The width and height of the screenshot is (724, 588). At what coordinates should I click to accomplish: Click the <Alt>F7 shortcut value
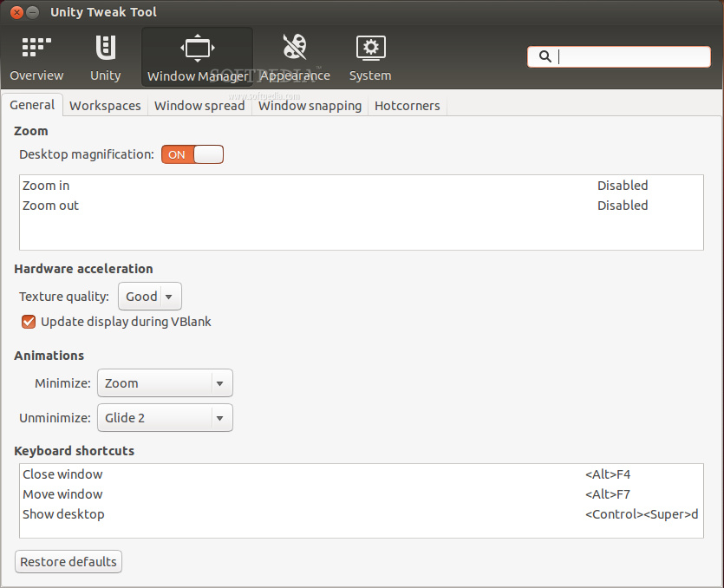[608, 494]
